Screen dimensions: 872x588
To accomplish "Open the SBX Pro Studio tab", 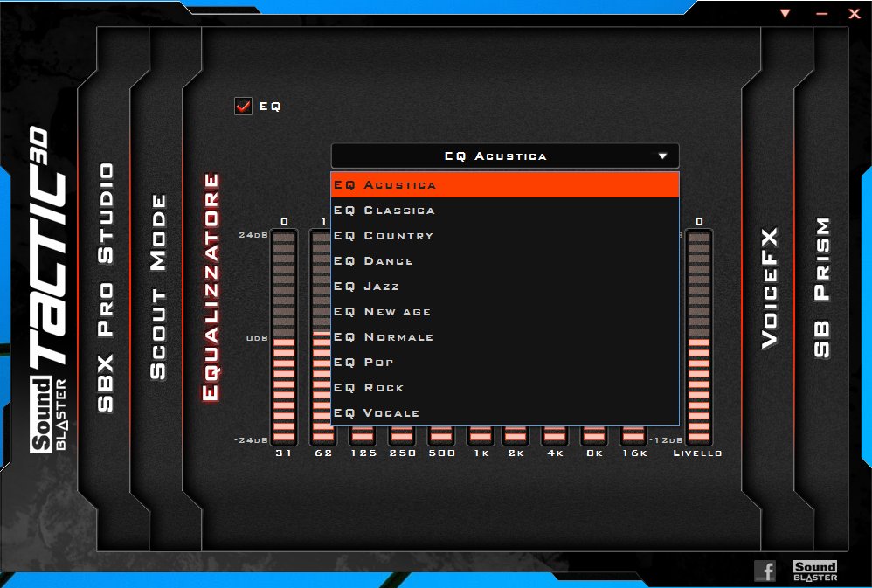I will click(106, 287).
